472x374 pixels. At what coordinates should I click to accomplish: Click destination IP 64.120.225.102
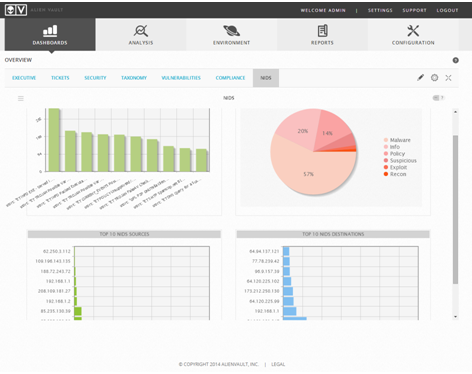tap(263, 281)
